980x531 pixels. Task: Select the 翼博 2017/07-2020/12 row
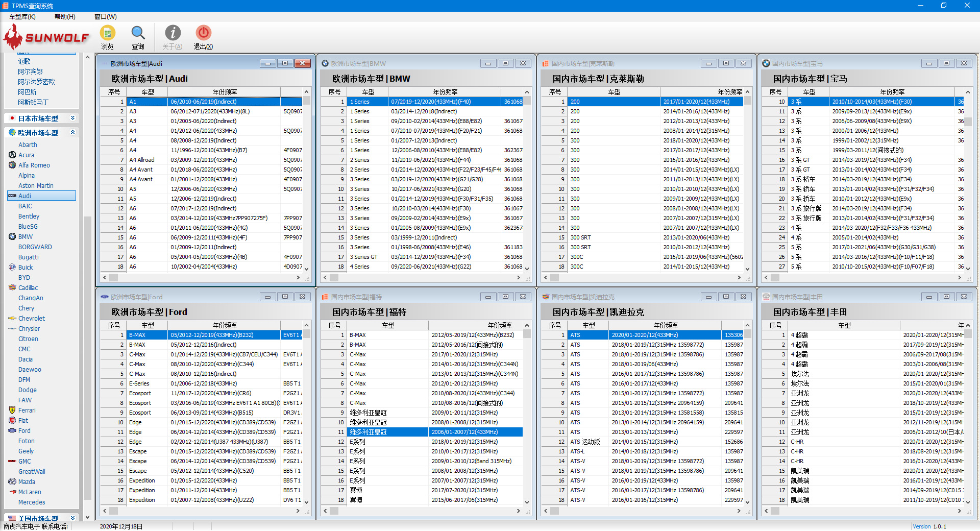tap(422, 490)
